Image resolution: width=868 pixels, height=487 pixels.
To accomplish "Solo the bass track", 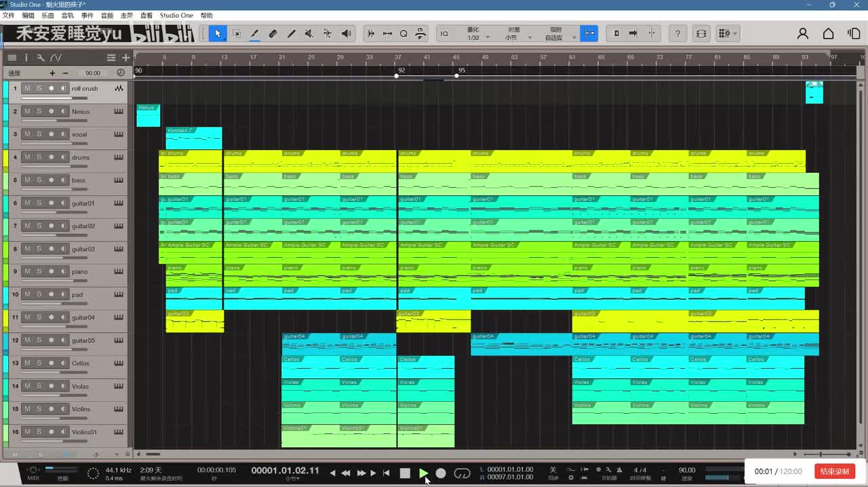I will click(x=39, y=180).
